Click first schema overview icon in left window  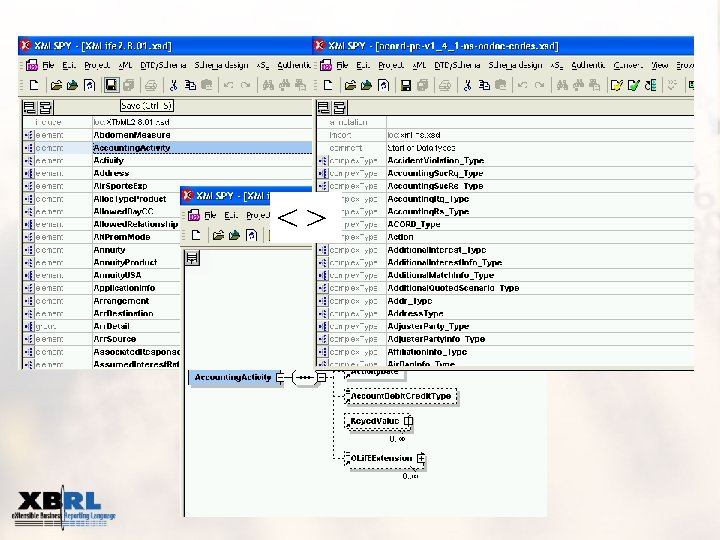pos(29,107)
